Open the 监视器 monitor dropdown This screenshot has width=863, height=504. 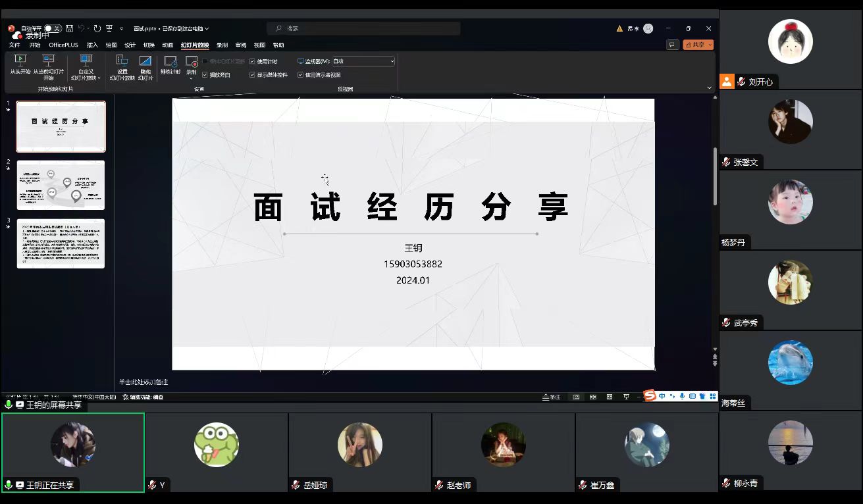click(363, 61)
